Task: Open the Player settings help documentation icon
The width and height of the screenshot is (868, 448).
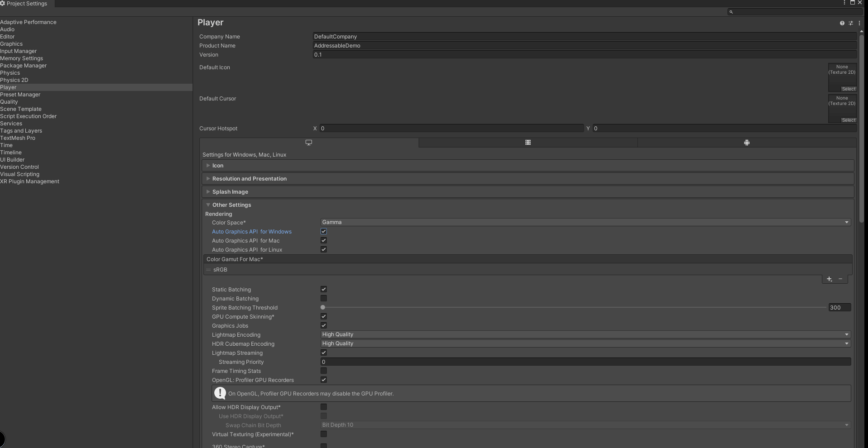Action: click(842, 23)
